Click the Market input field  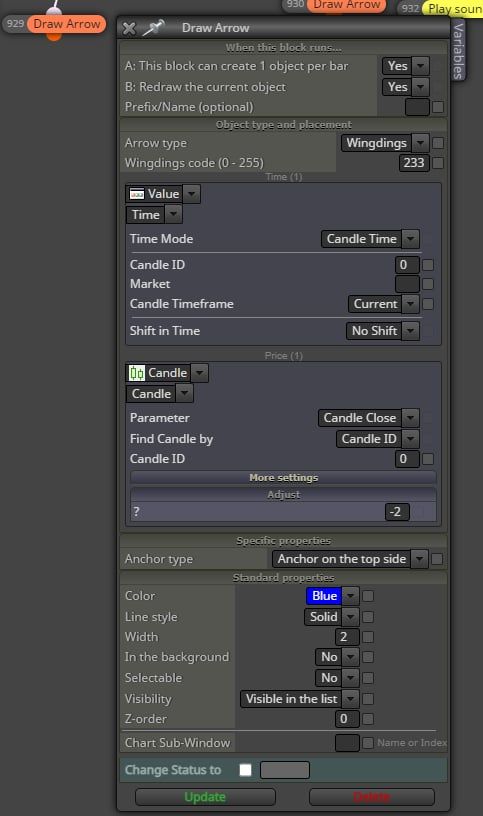tap(406, 284)
